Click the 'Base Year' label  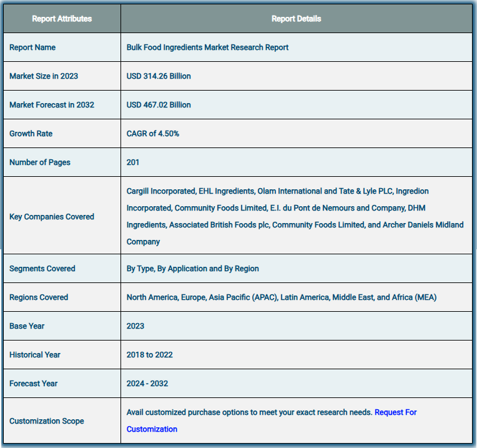(27, 326)
